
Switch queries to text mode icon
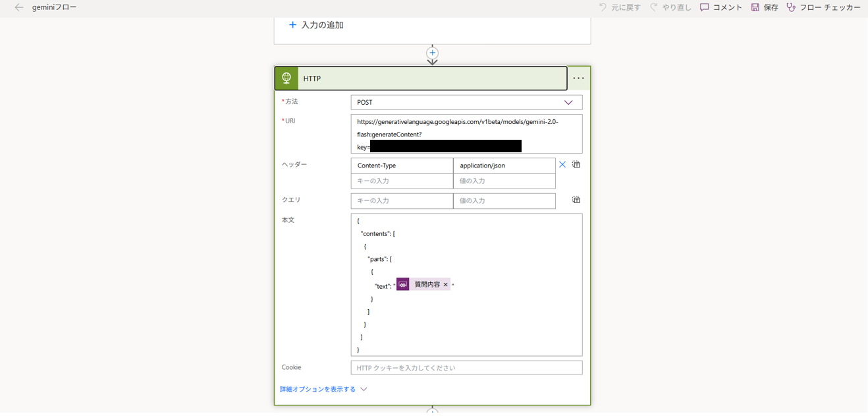[576, 200]
